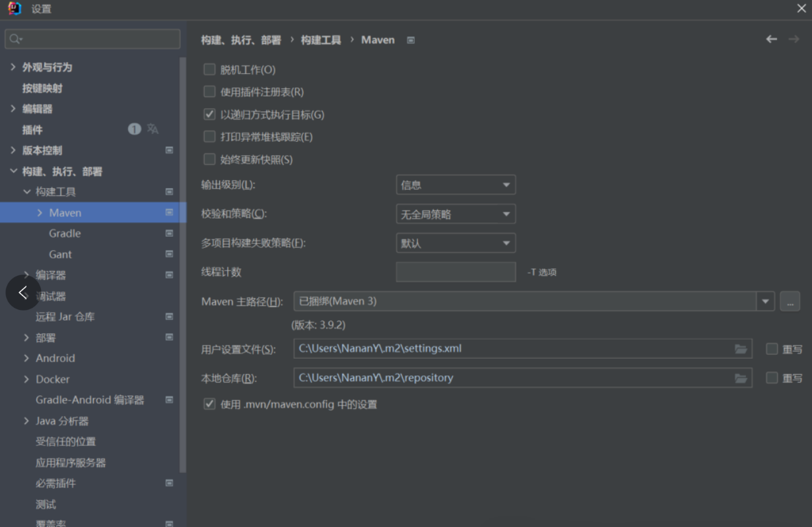Expand the Maven tree node chevron
Screen dimensions: 812x527
tap(40, 212)
